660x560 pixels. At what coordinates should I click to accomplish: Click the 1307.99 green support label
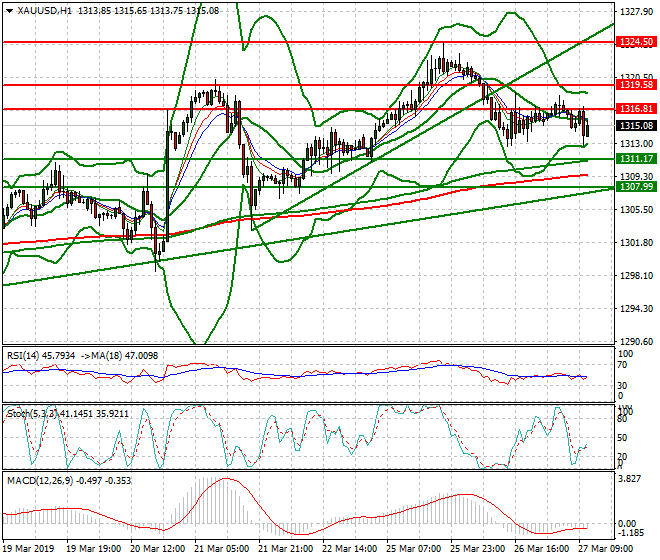tap(636, 187)
